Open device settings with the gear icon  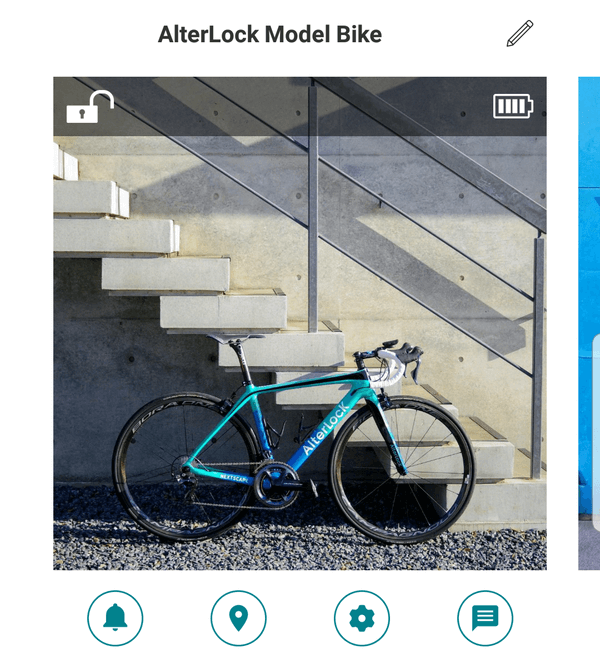click(x=362, y=618)
